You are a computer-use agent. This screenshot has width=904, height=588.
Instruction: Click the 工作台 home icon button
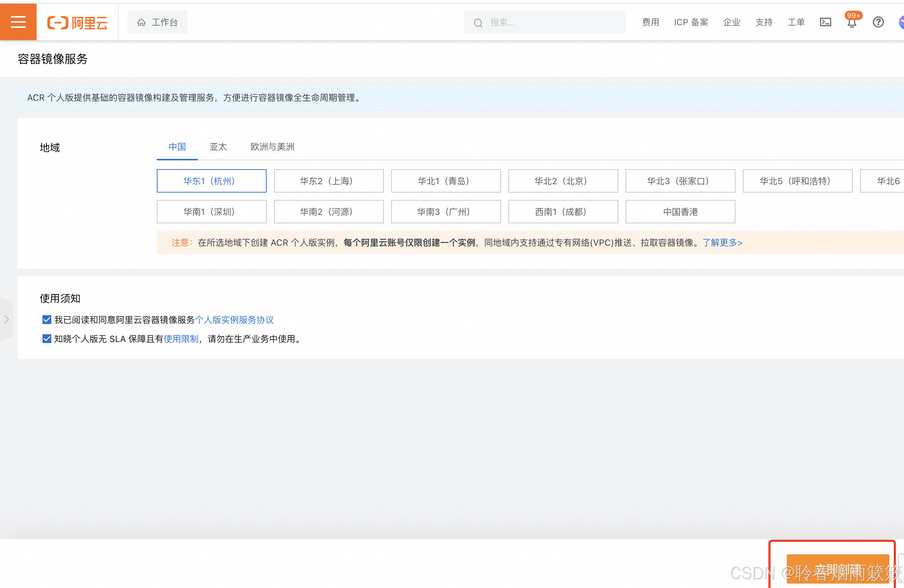(157, 22)
